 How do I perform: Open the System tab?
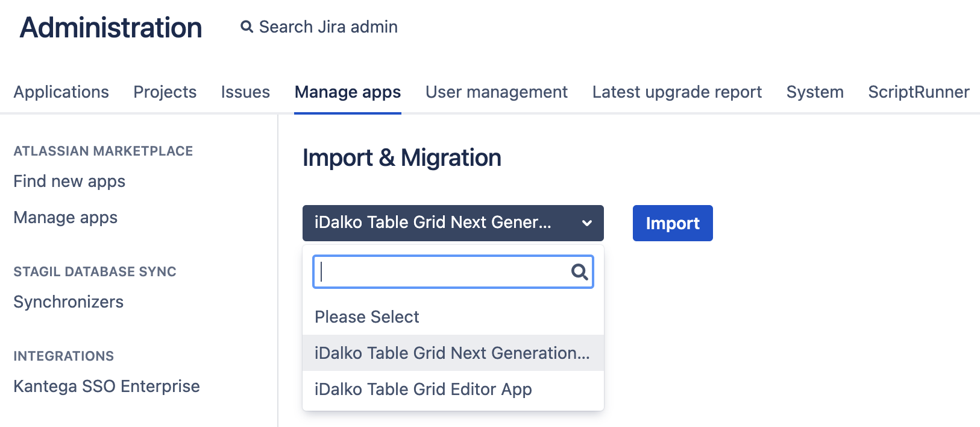click(x=815, y=92)
